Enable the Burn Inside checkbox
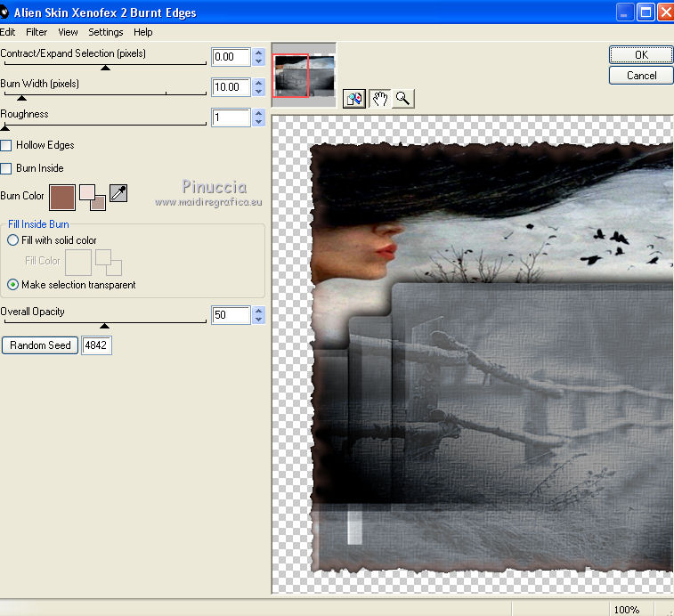The height and width of the screenshot is (616, 674). [6, 168]
